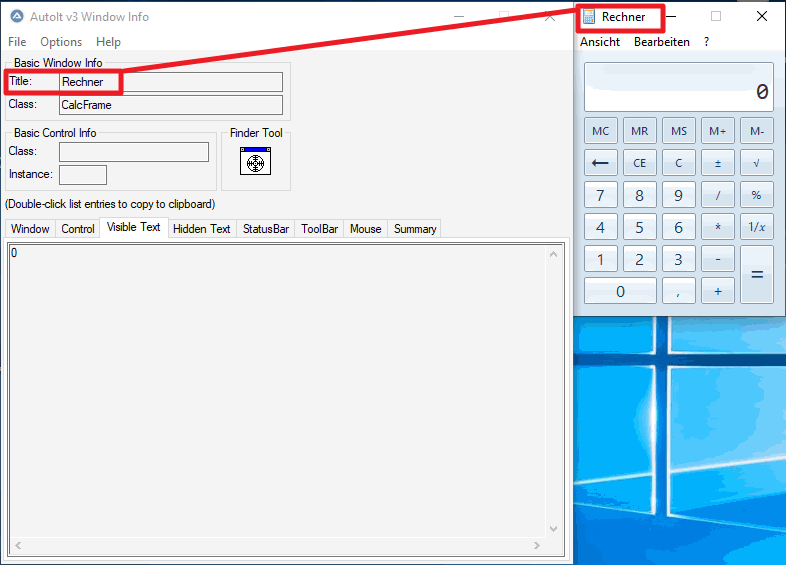Click digit 7 on the calculator

click(x=600, y=195)
